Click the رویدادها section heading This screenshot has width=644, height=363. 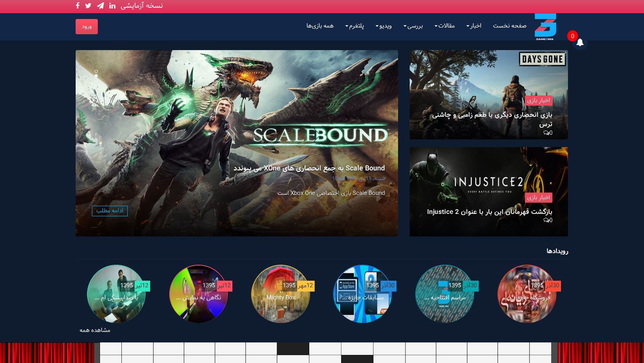click(557, 251)
